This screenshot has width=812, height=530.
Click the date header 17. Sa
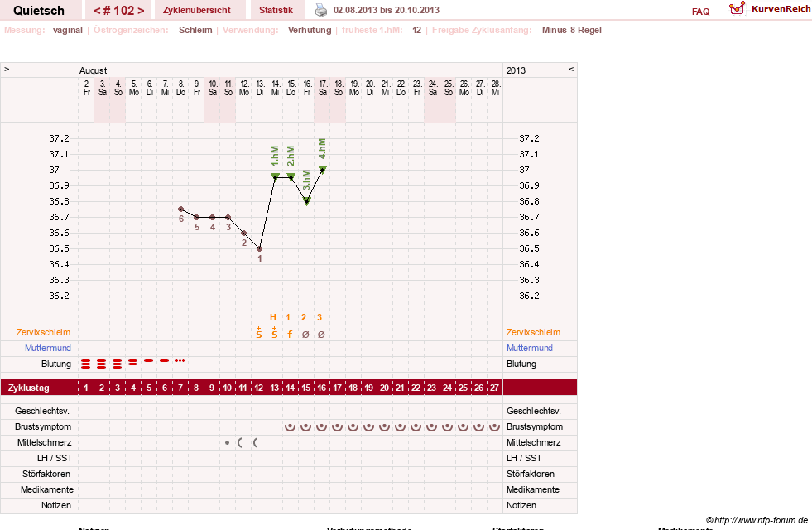tap(323, 88)
